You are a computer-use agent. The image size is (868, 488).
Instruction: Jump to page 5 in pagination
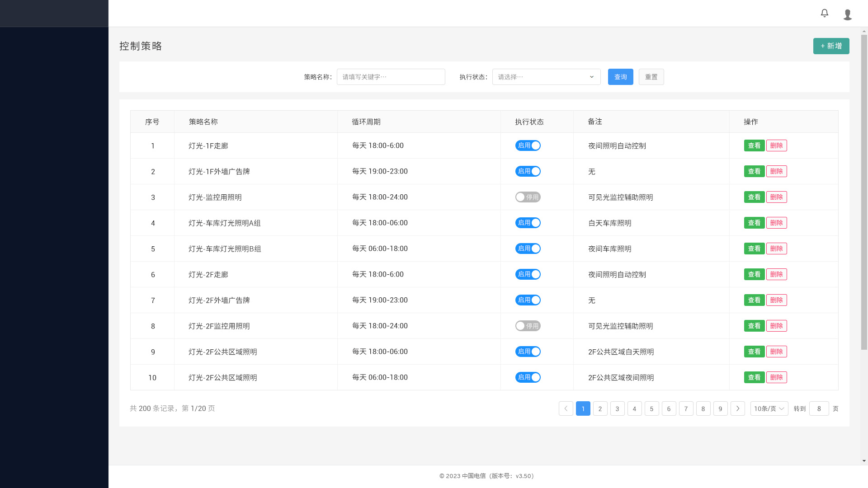pyautogui.click(x=651, y=408)
